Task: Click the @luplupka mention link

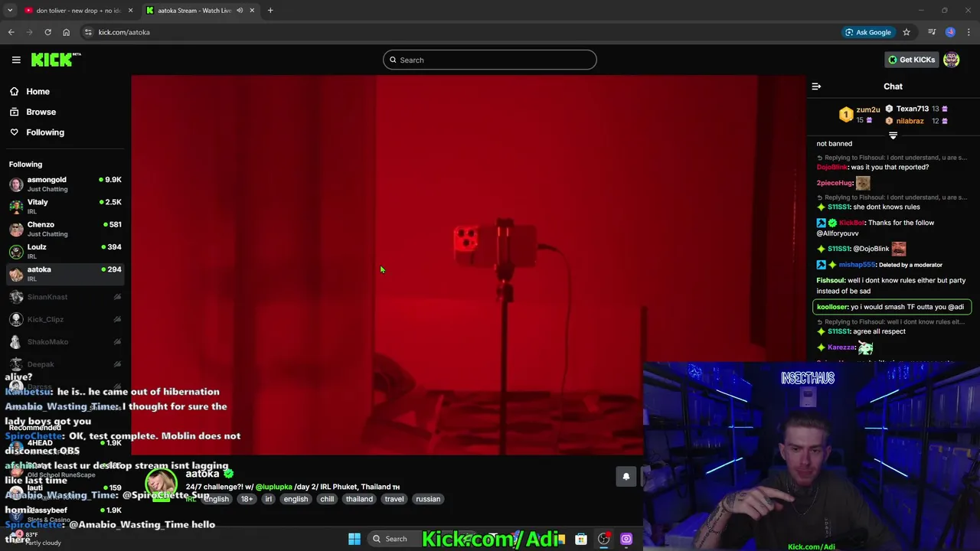Action: (273, 487)
